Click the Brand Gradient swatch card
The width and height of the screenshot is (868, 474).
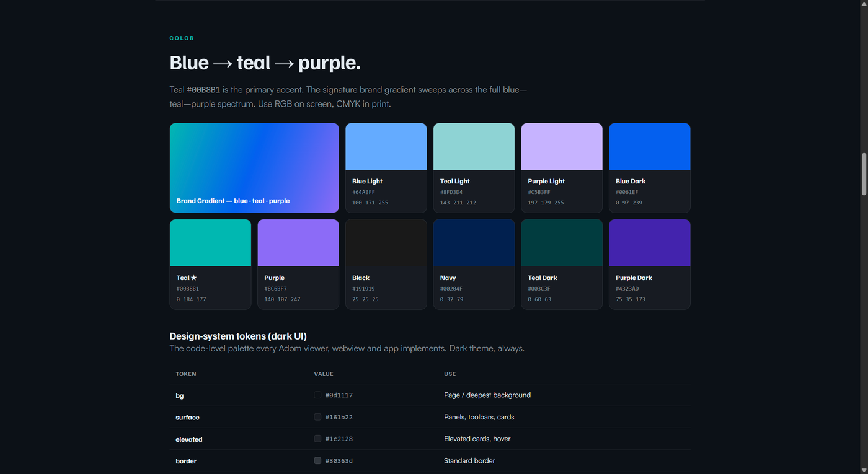pyautogui.click(x=254, y=168)
